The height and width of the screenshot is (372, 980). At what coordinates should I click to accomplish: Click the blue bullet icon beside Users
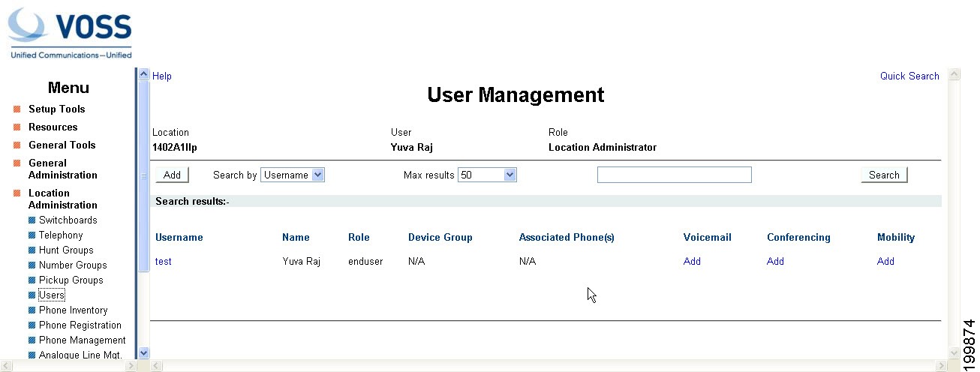[32, 295]
